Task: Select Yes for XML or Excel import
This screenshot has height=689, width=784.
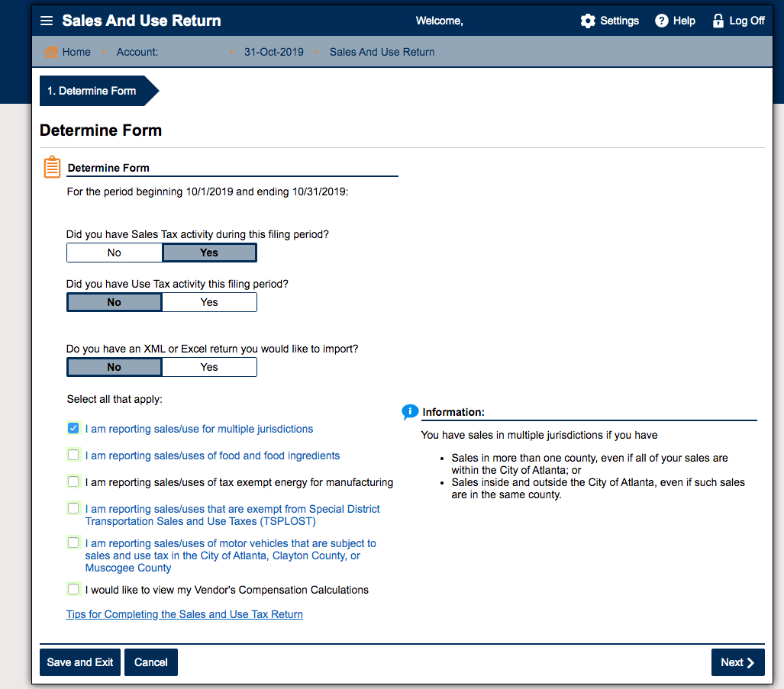Action: [209, 367]
